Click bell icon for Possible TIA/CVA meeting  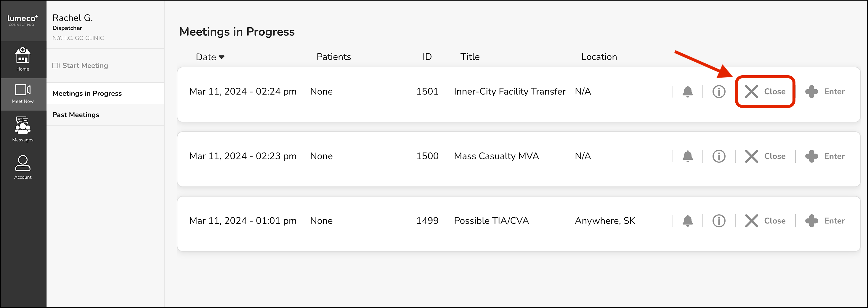point(687,221)
